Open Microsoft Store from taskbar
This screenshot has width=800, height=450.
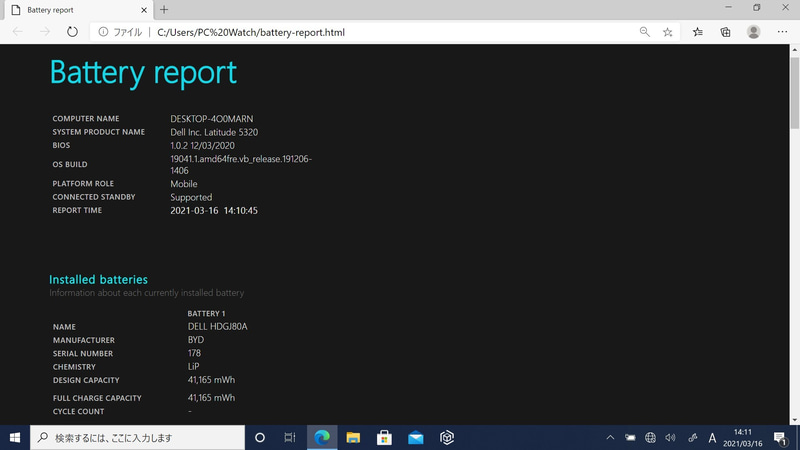point(384,438)
